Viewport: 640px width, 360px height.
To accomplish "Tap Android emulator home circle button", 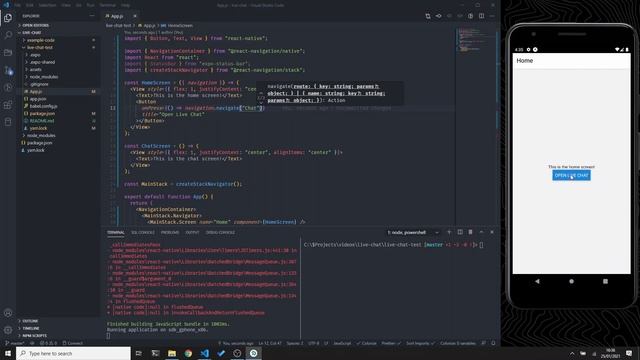I will click(571, 281).
